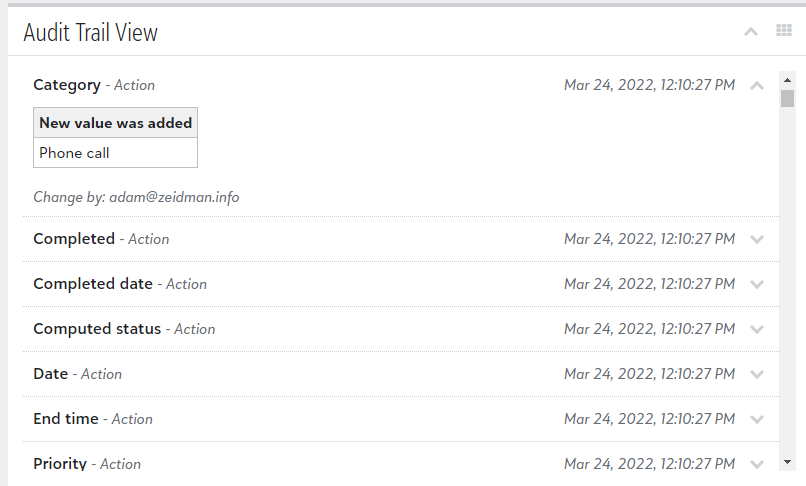The image size is (806, 486).
Task: Expand the Completed date entry chevron
Action: pos(757,284)
